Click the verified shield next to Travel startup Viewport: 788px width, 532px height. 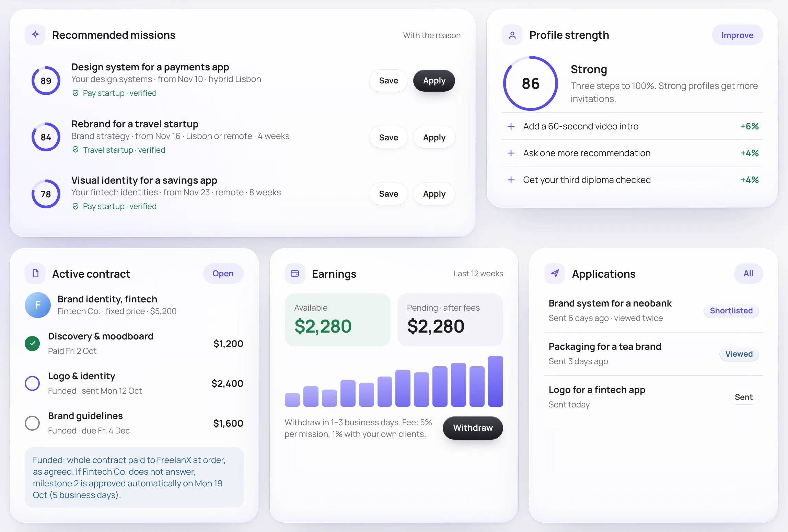(x=76, y=150)
